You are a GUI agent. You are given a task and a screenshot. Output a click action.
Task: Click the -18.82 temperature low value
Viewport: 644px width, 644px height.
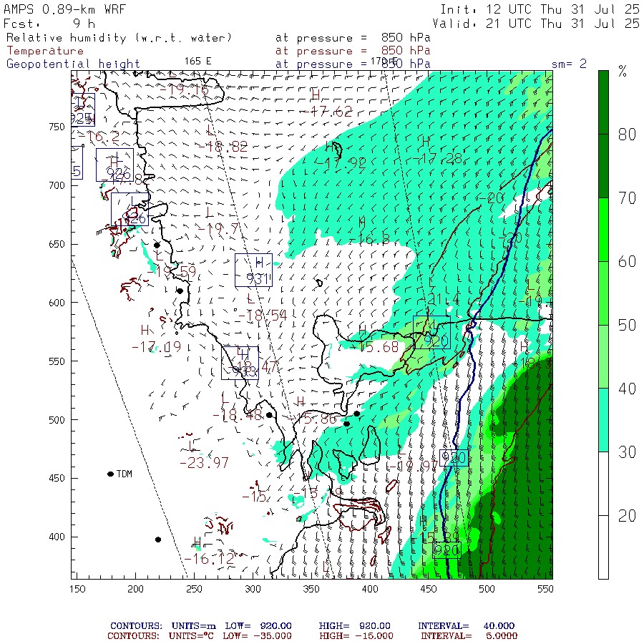pos(223,147)
